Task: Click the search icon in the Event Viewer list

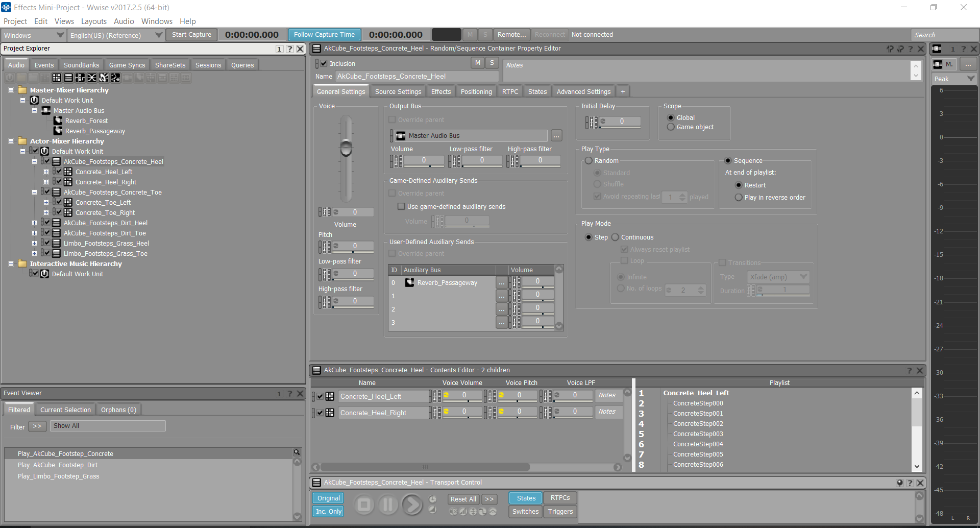Action: 297,452
